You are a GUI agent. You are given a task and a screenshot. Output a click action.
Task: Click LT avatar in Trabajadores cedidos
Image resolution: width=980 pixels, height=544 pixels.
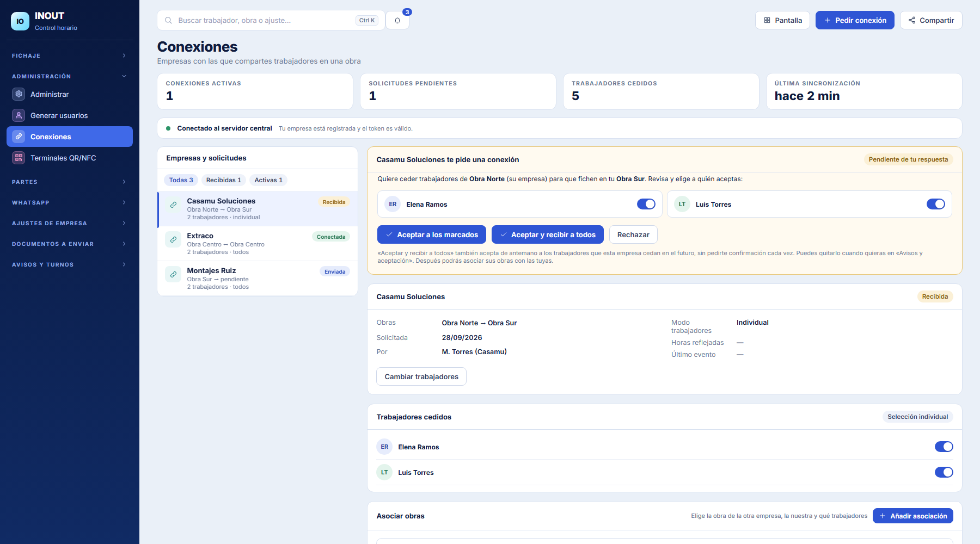pos(384,472)
